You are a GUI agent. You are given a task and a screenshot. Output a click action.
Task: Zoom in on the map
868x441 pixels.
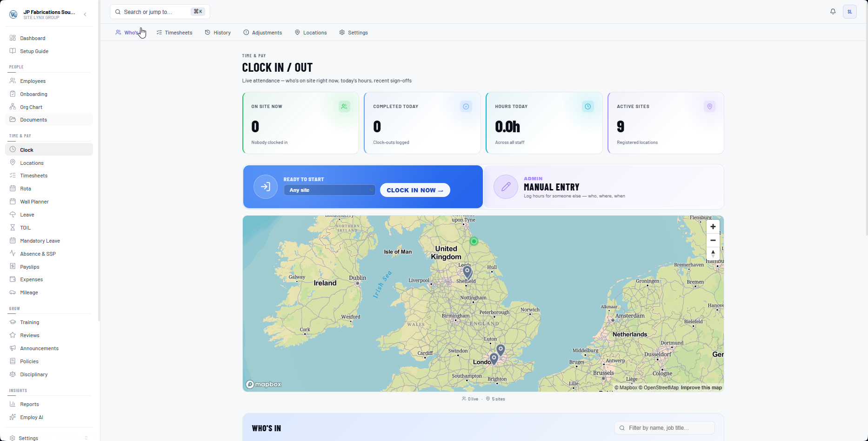(713, 227)
